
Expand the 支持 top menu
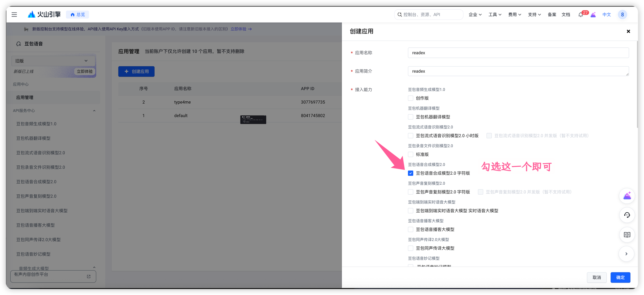pyautogui.click(x=534, y=14)
